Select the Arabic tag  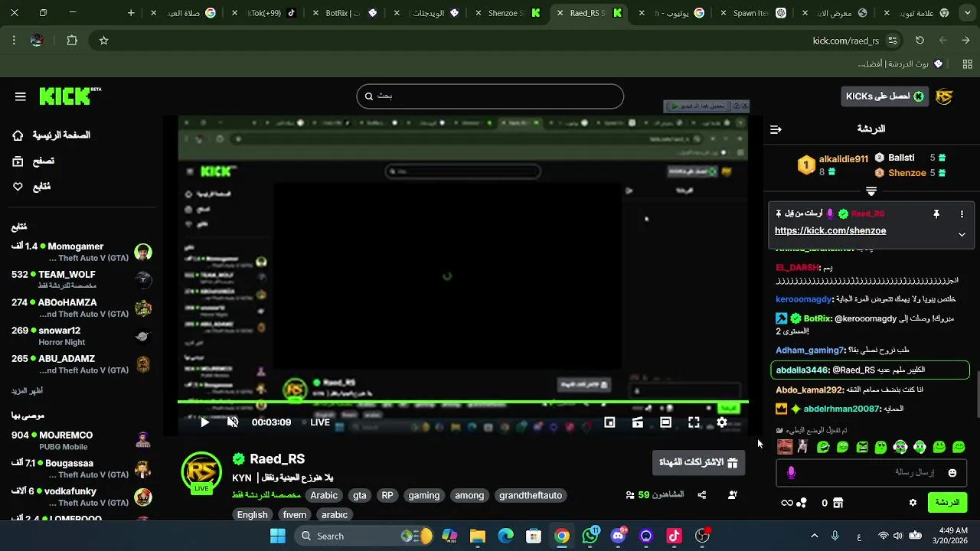click(x=324, y=495)
